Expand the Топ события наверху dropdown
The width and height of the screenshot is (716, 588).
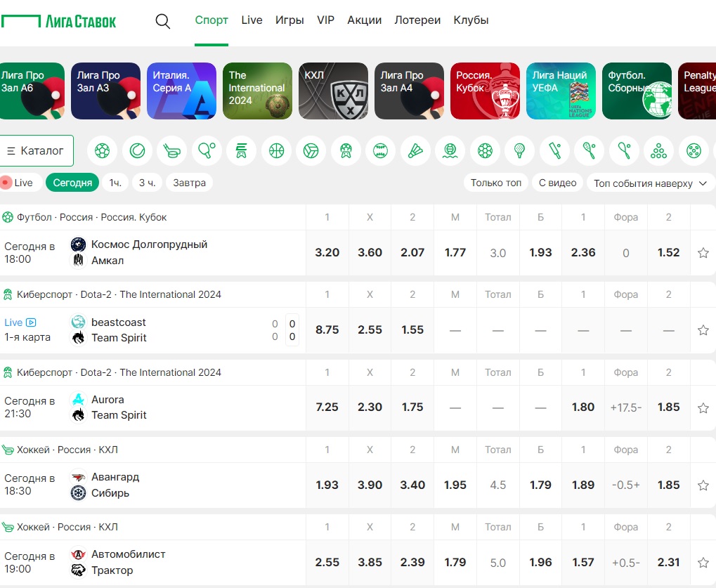(650, 183)
